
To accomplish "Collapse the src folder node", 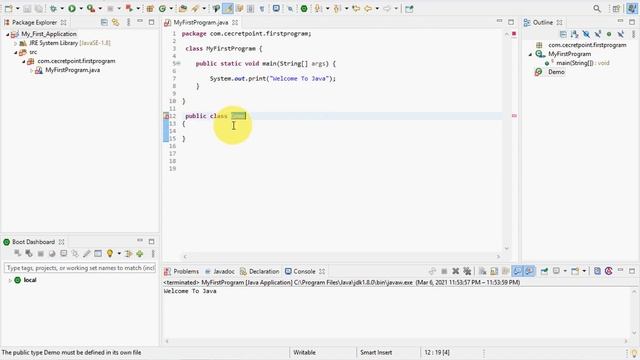I will [x=16, y=52].
